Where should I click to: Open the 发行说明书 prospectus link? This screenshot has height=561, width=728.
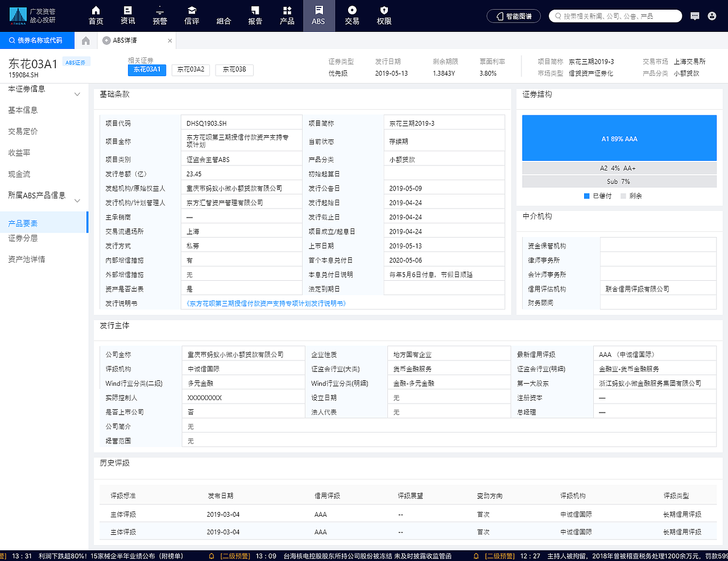266,304
